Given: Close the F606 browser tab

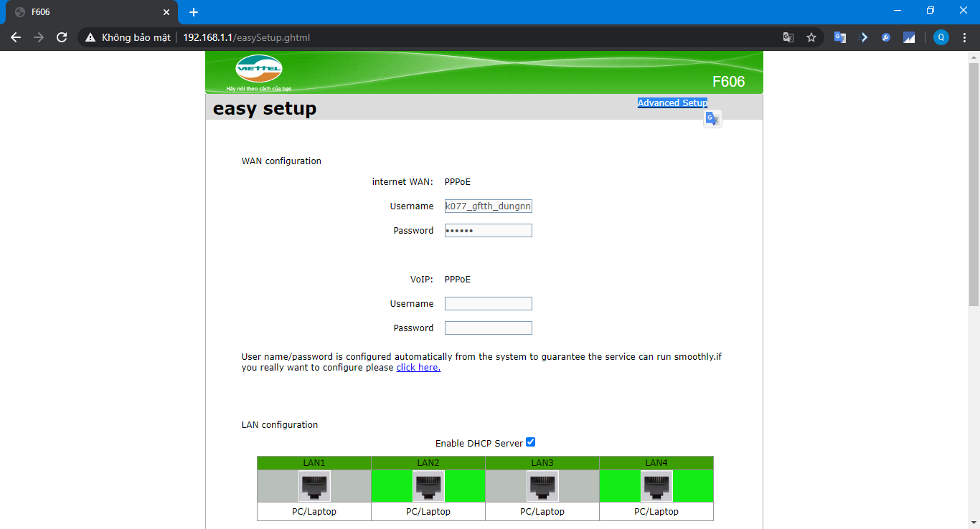Looking at the screenshot, I should point(167,12).
